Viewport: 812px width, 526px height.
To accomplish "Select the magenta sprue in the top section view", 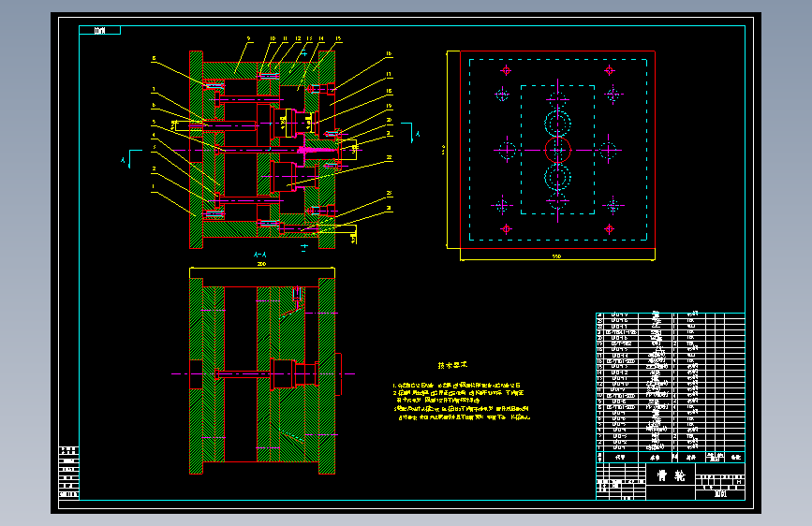I will point(319,150).
